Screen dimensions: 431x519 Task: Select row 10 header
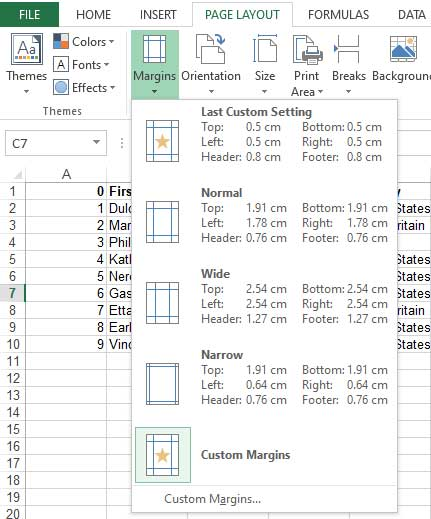(13, 344)
